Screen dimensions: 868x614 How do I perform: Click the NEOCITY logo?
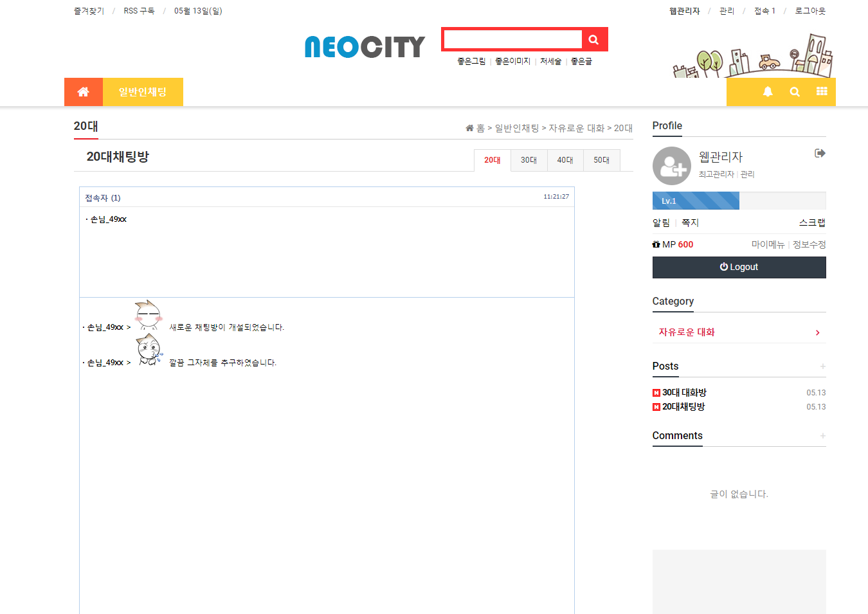click(365, 47)
